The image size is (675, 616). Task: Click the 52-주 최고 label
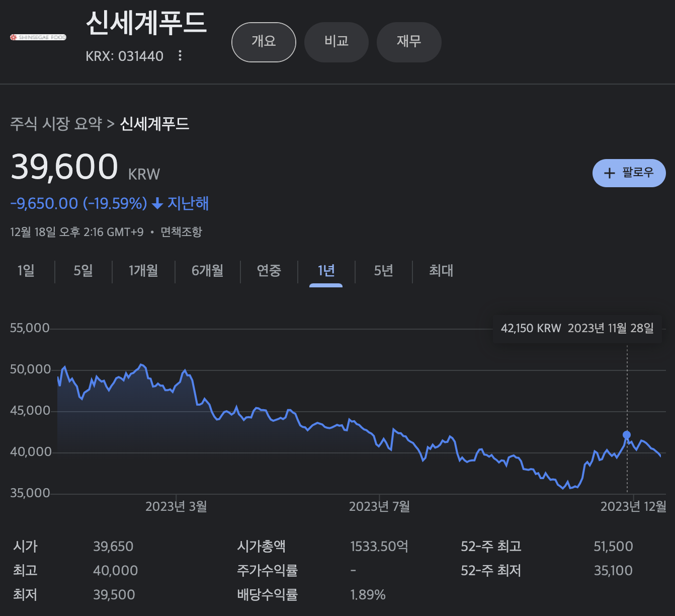491,547
